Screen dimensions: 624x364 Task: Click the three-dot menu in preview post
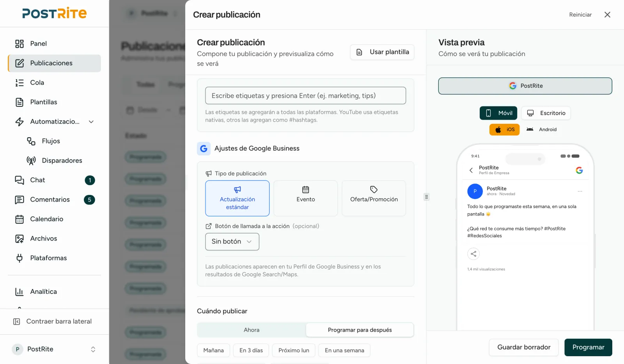pyautogui.click(x=580, y=191)
